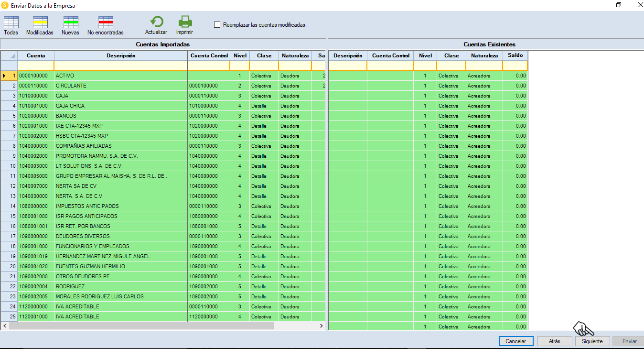Viewport: 644px width, 349px height.
Task: Print the list with Imprimir icon
Action: click(184, 22)
